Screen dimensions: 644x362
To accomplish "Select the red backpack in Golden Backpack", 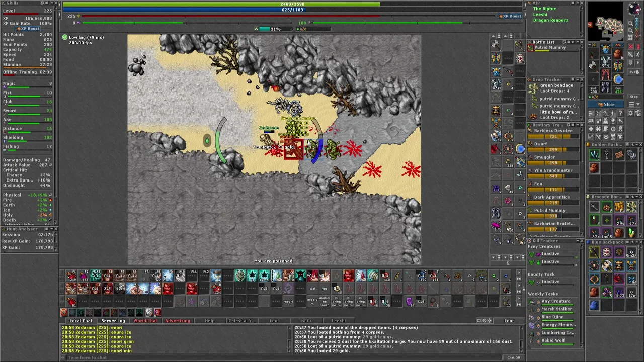I will (594, 167).
